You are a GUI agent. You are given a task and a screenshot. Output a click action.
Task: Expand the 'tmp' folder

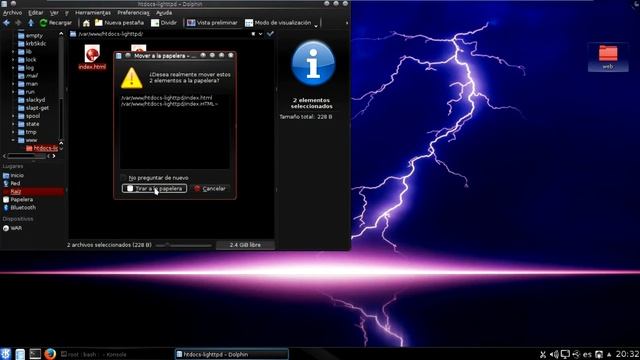tap(13, 132)
